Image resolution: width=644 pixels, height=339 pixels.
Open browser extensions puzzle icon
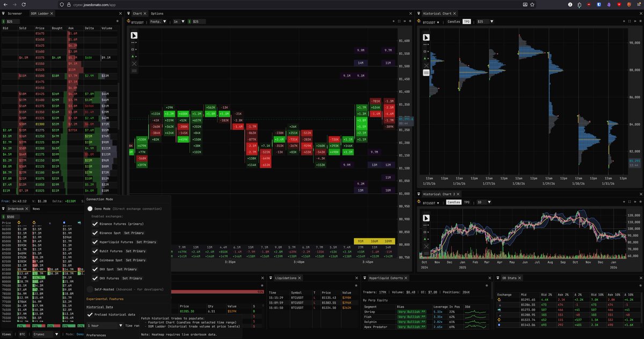click(580, 4)
